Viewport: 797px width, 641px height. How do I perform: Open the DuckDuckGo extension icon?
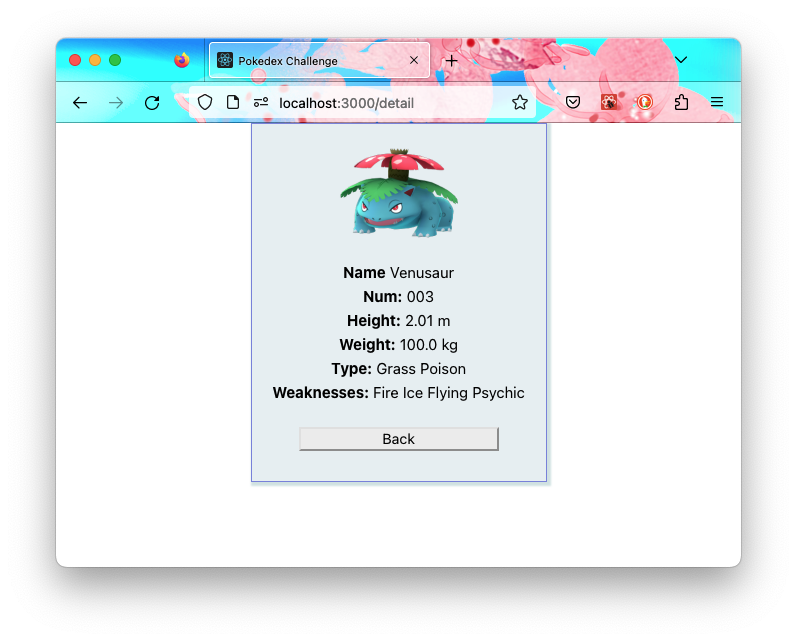645,103
